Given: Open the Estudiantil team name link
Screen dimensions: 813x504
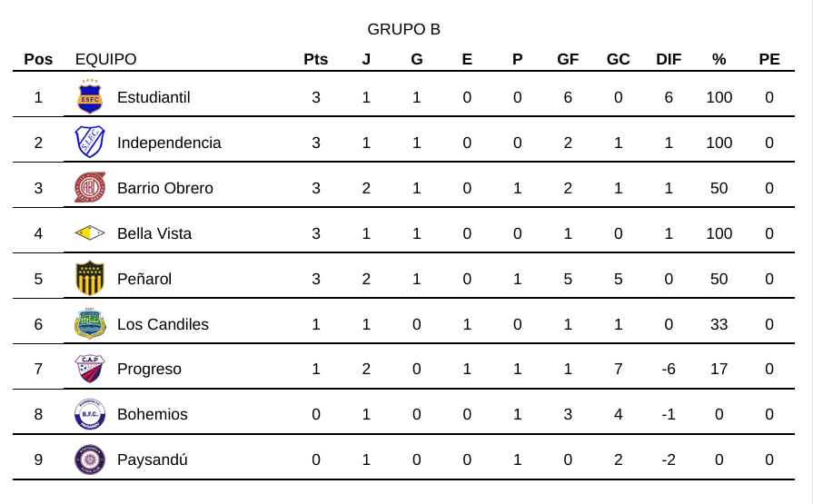Looking at the screenshot, I should (154, 97).
